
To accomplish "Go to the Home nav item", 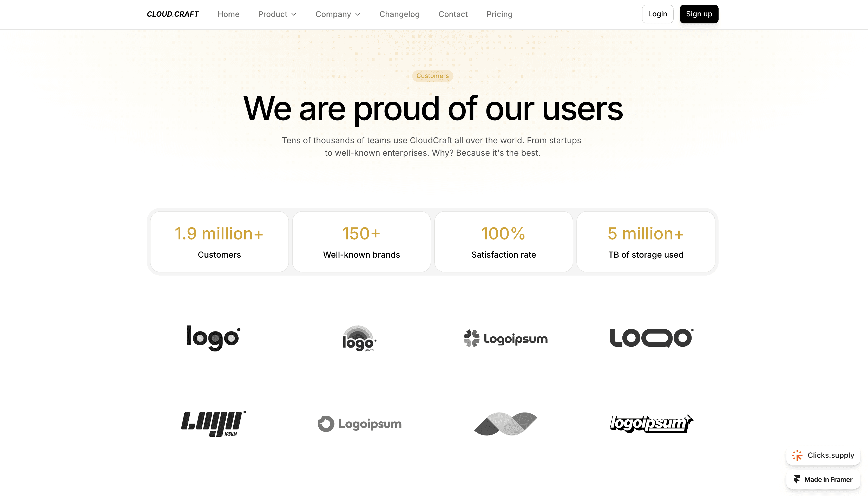I will pyautogui.click(x=228, y=14).
